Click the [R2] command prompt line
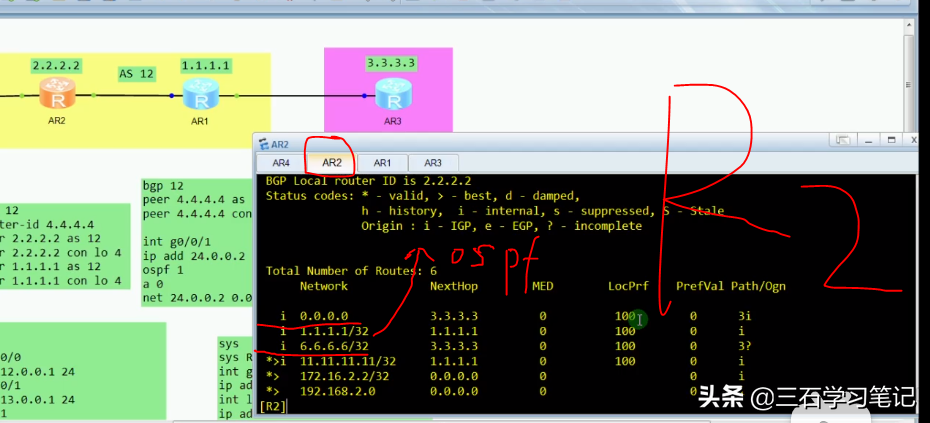 (273, 406)
